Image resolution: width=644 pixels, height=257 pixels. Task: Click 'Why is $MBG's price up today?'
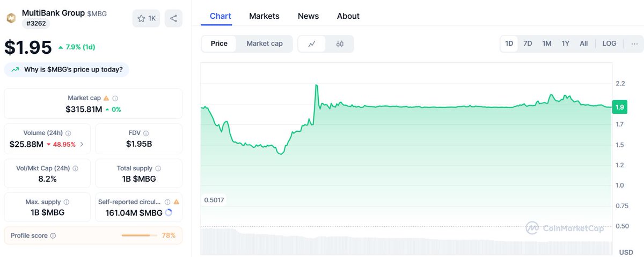(x=67, y=69)
